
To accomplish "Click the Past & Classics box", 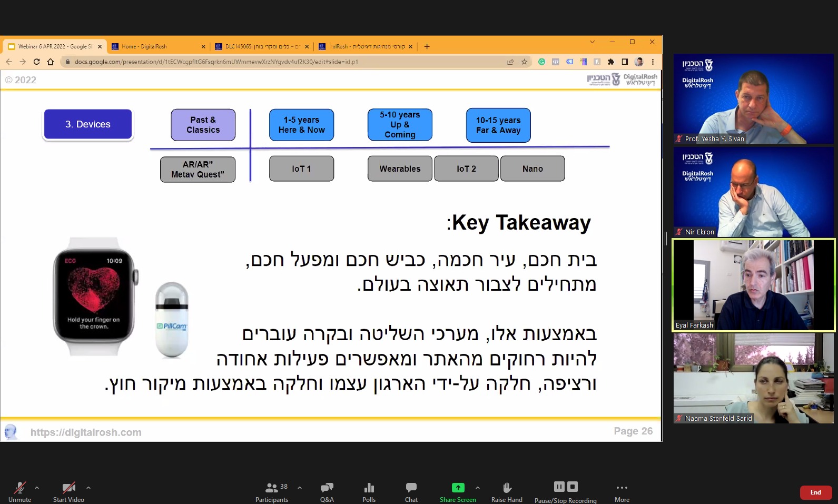I will [x=203, y=125].
